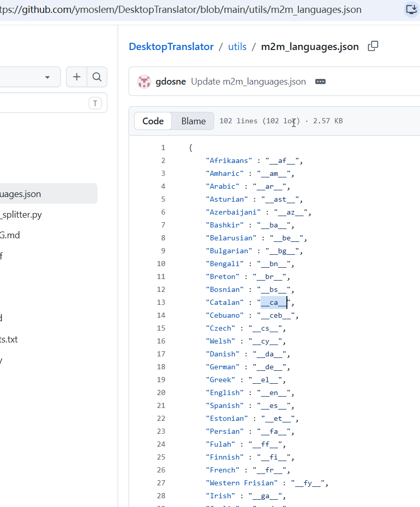Expand commit message ellipsis button
This screenshot has width=420, height=507.
(320, 81)
